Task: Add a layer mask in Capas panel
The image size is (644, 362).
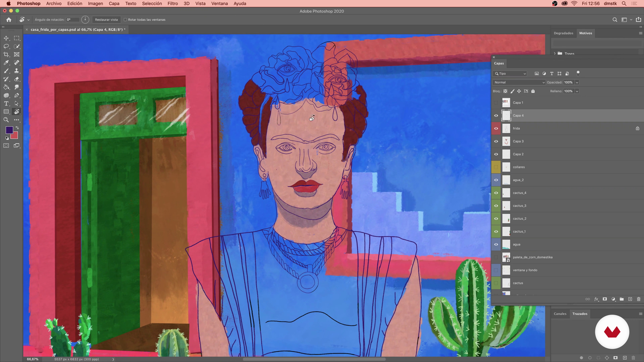Action: [x=605, y=299]
